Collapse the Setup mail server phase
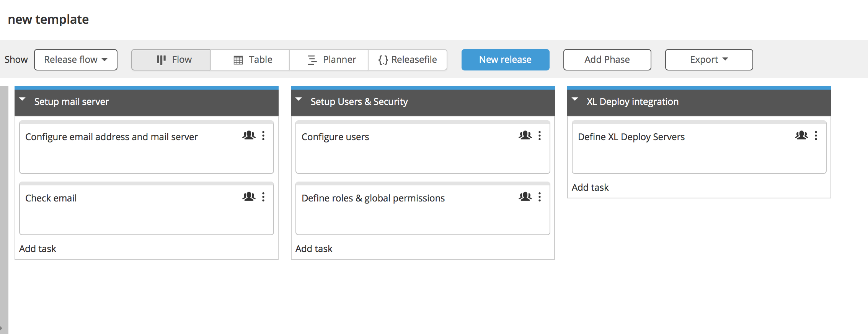Screen dimensions: 868x334 point(23,100)
